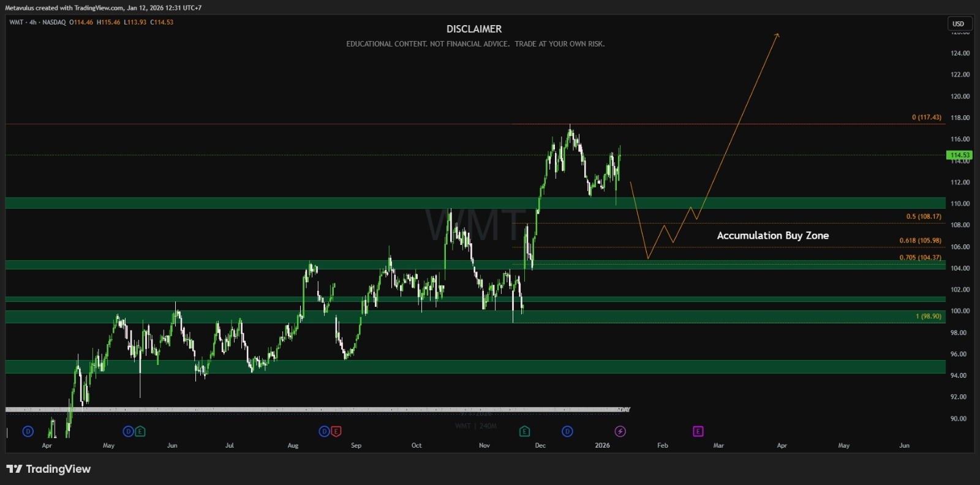
Task: Click the 1 (98.90) Fibonacci label
Action: pos(928,316)
